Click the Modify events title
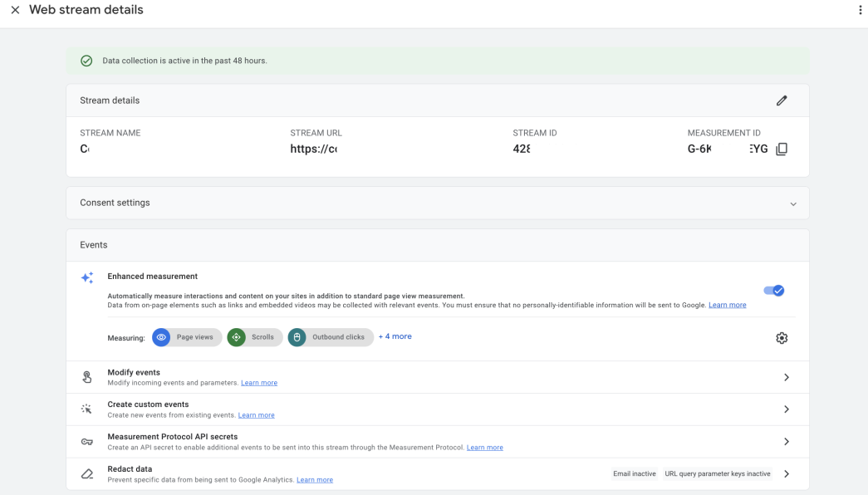868x495 pixels. (x=134, y=373)
